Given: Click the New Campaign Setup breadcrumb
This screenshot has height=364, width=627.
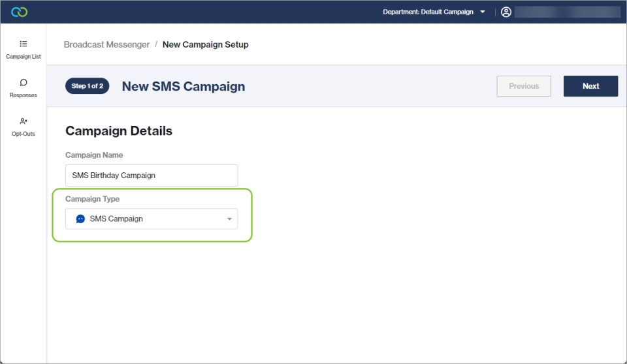Looking at the screenshot, I should [205, 44].
